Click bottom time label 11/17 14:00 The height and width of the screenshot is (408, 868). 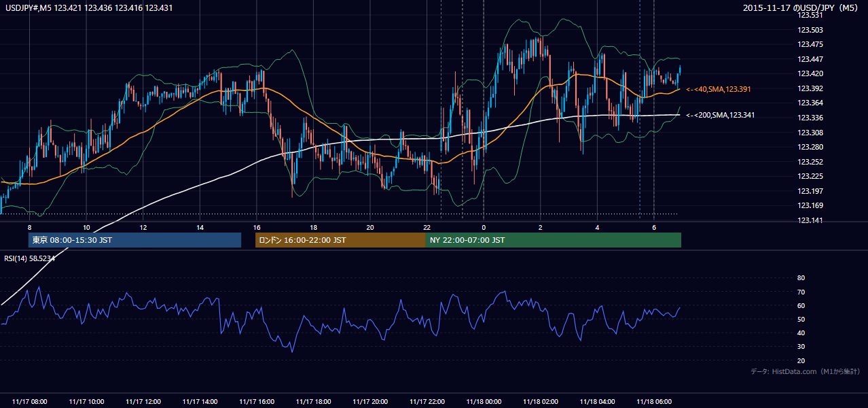pyautogui.click(x=200, y=402)
